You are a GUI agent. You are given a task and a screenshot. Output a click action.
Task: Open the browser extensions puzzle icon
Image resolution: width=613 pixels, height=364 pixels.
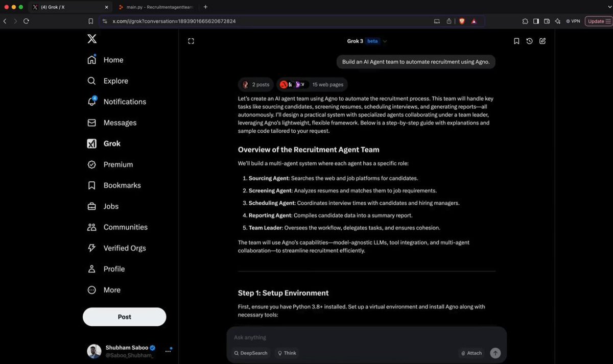(525, 21)
